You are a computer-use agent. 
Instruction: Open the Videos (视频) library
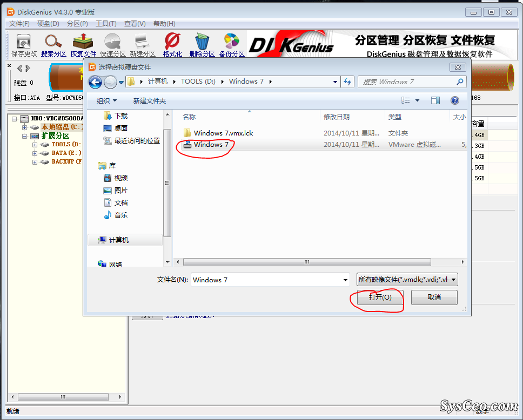point(116,178)
